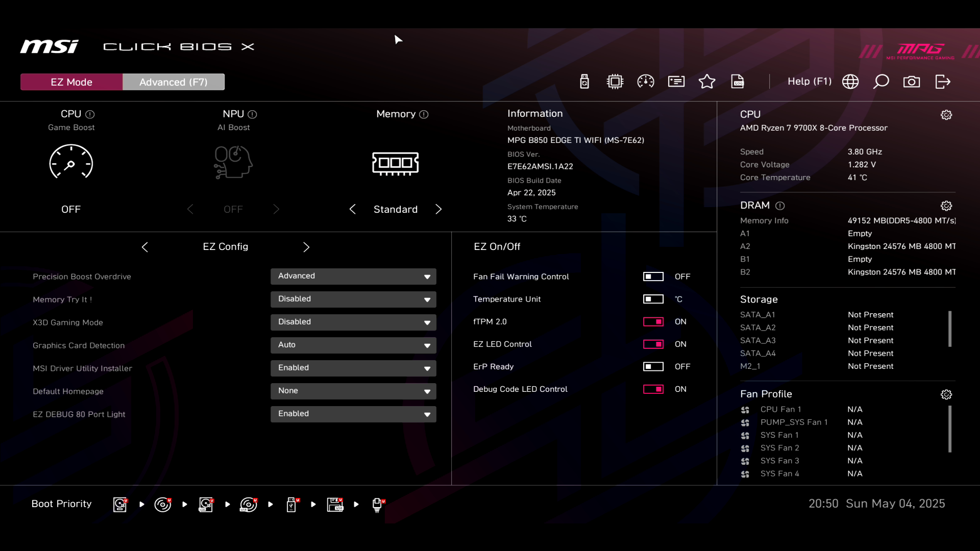Click the camera screenshot icon
980x551 pixels.
pos(912,82)
